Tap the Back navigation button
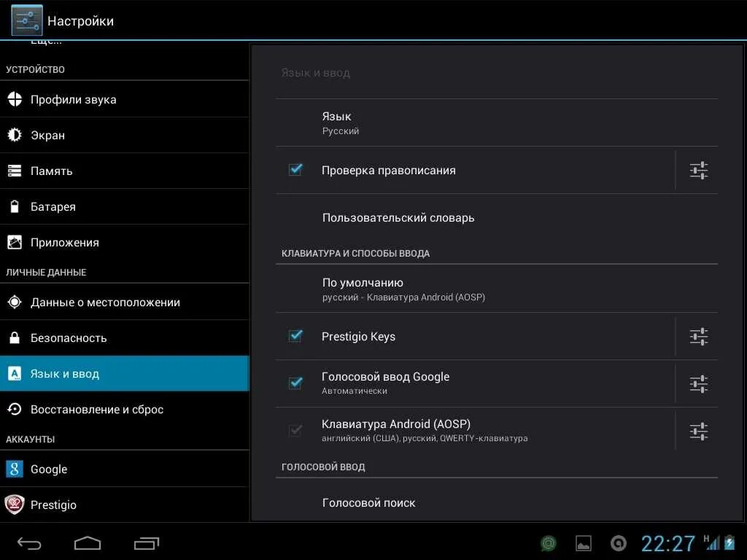 [29, 542]
